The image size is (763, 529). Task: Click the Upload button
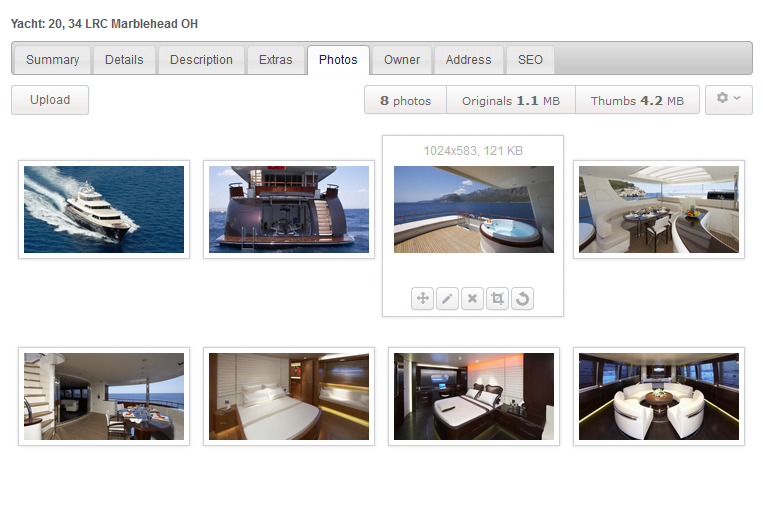click(50, 100)
